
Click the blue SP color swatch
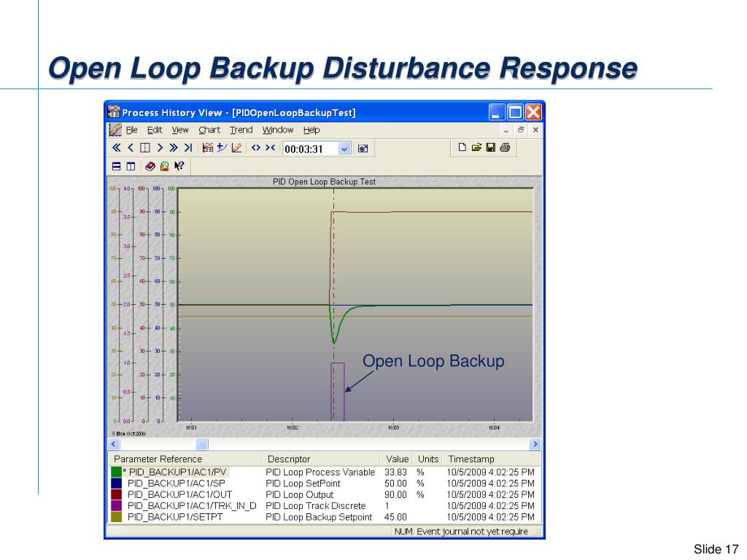(117, 483)
